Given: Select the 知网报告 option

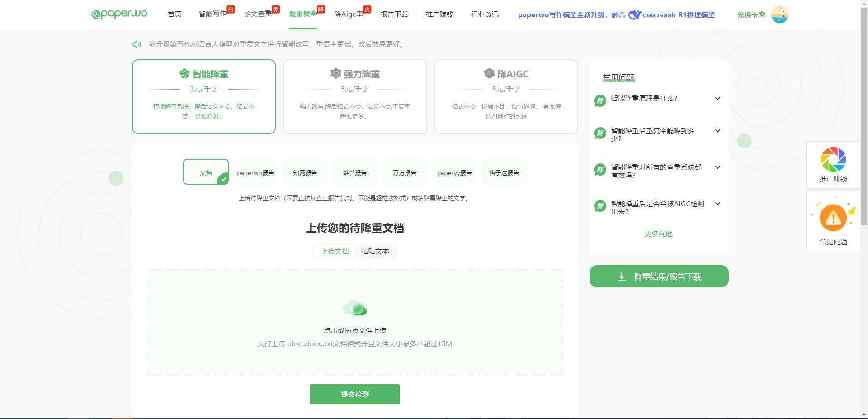Looking at the screenshot, I should tap(305, 172).
